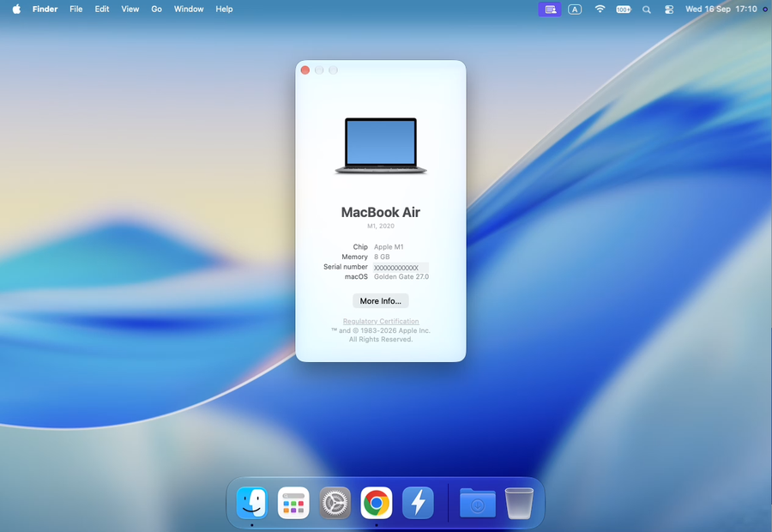Click the battery status icon
The width and height of the screenshot is (772, 532).
point(624,9)
